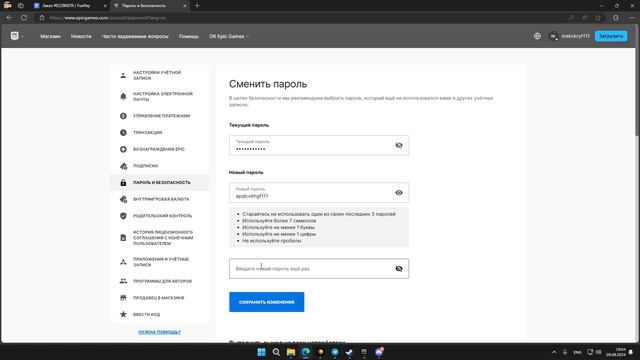Image resolution: width=640 pixels, height=360 pixels.
Task: Click the shield icon for Родительский контроль
Action: click(x=123, y=216)
